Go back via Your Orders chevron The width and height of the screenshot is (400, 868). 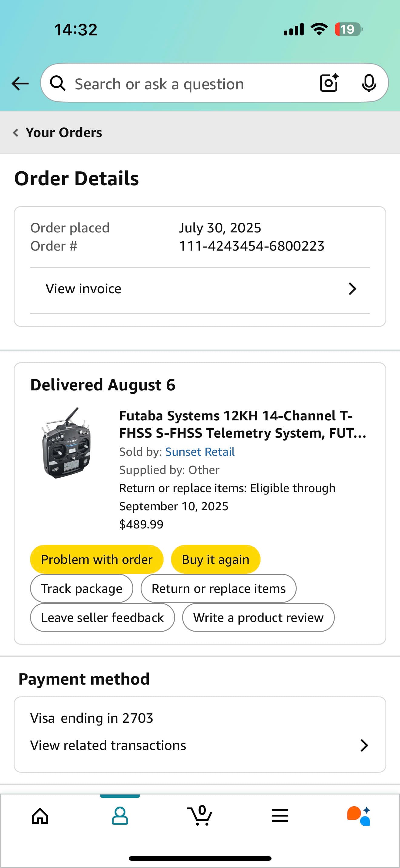(16, 133)
